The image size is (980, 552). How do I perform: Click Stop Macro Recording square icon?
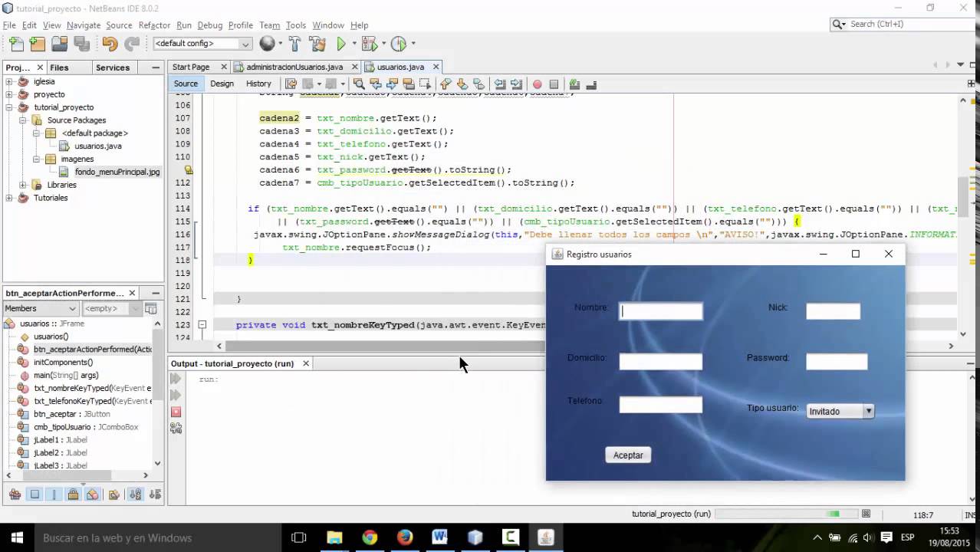click(554, 84)
